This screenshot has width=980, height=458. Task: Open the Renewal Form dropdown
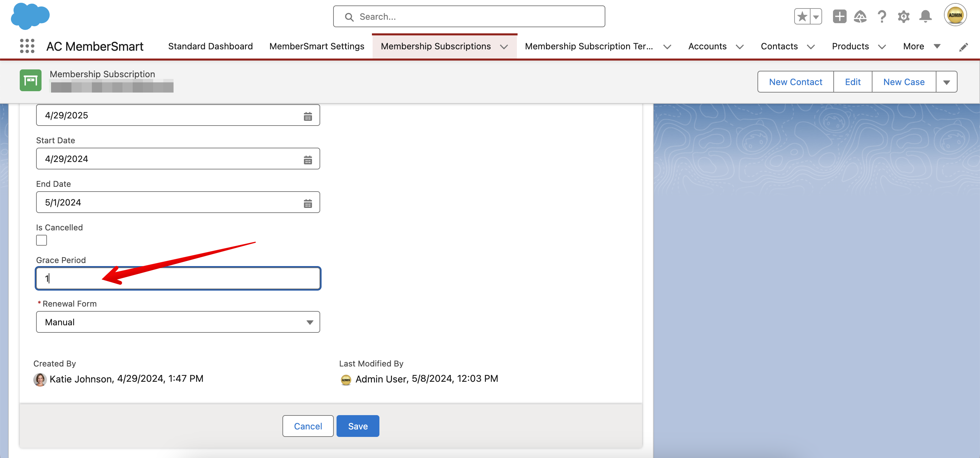tap(178, 322)
